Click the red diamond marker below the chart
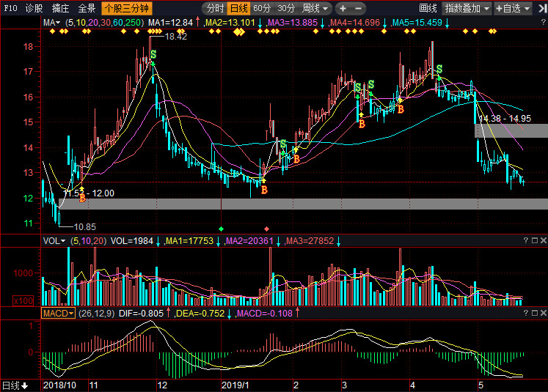 click(x=266, y=229)
